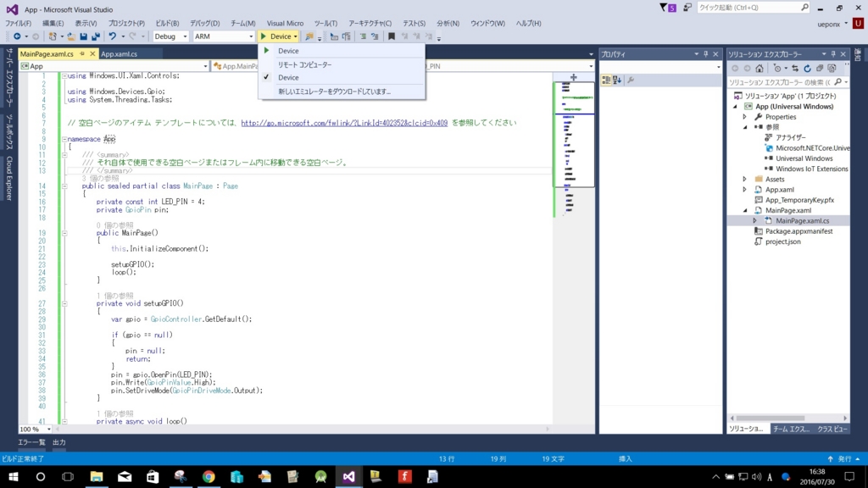This screenshot has width=868, height=488.
Task: Click the Solution Explorer horizontal scrollbar
Action: pos(789,419)
